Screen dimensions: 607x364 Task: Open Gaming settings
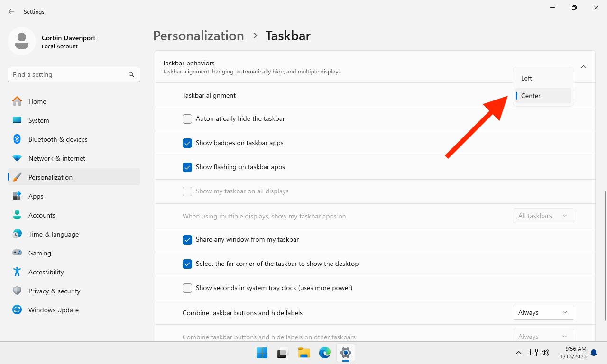[x=39, y=253]
